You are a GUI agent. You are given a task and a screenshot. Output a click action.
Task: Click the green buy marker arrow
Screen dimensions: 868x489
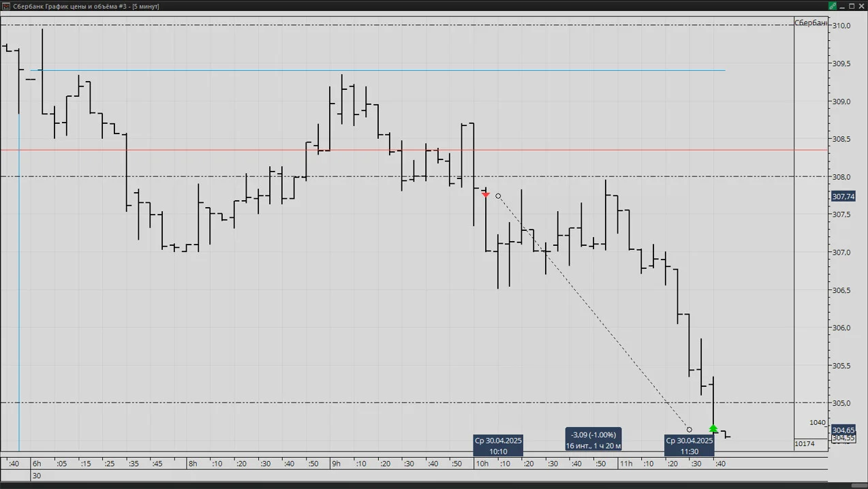[713, 429]
